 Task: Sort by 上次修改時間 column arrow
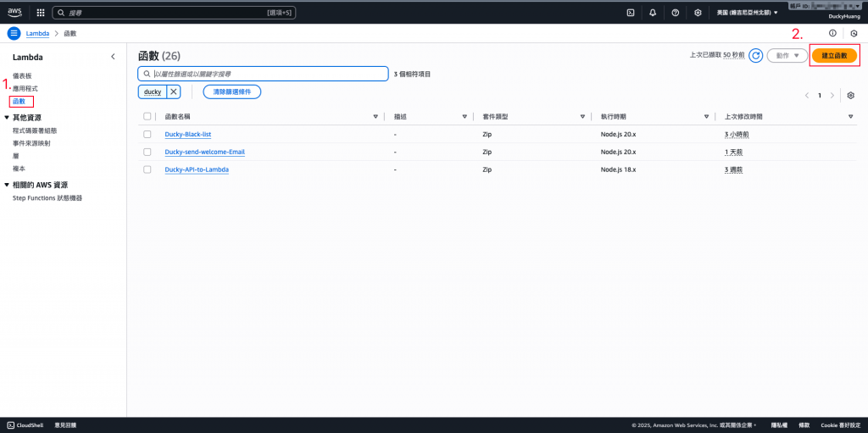(851, 117)
